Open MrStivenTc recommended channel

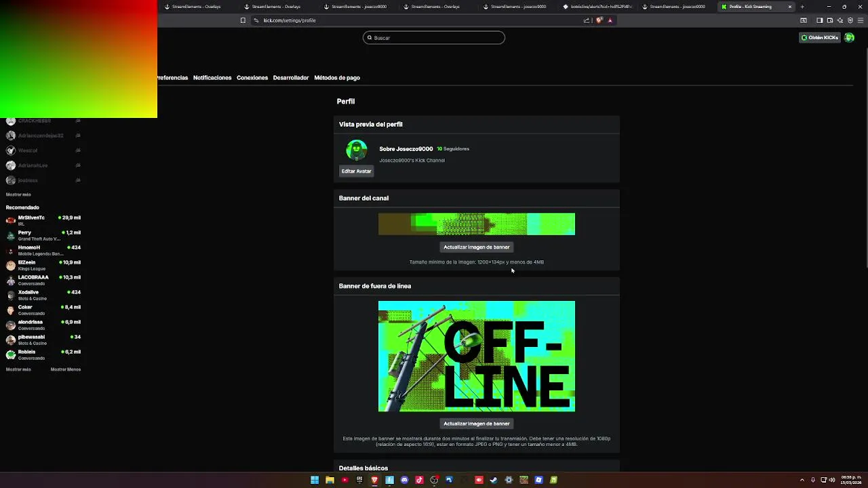coord(43,220)
